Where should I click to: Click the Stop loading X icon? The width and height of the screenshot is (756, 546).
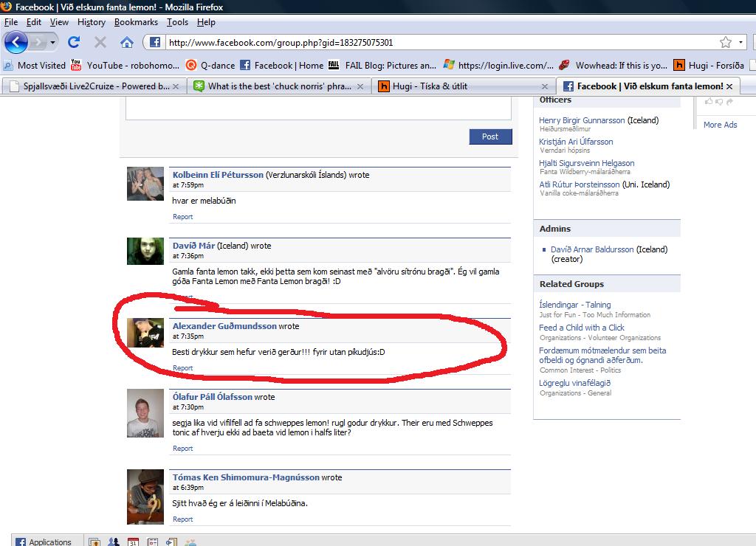tap(100, 42)
